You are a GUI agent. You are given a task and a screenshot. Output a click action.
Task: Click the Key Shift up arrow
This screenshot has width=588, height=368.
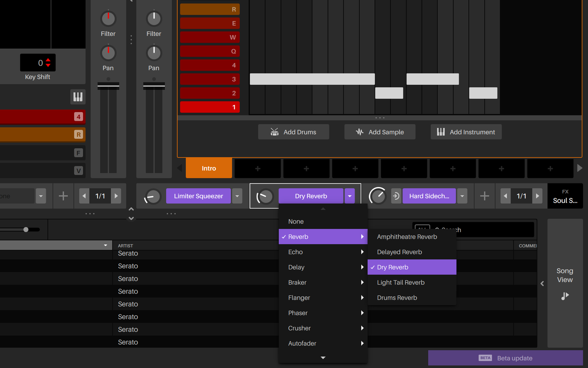point(49,61)
